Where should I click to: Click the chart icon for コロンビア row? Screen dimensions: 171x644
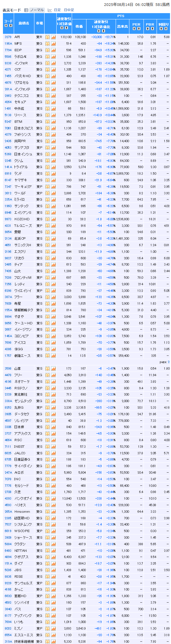[53, 336]
